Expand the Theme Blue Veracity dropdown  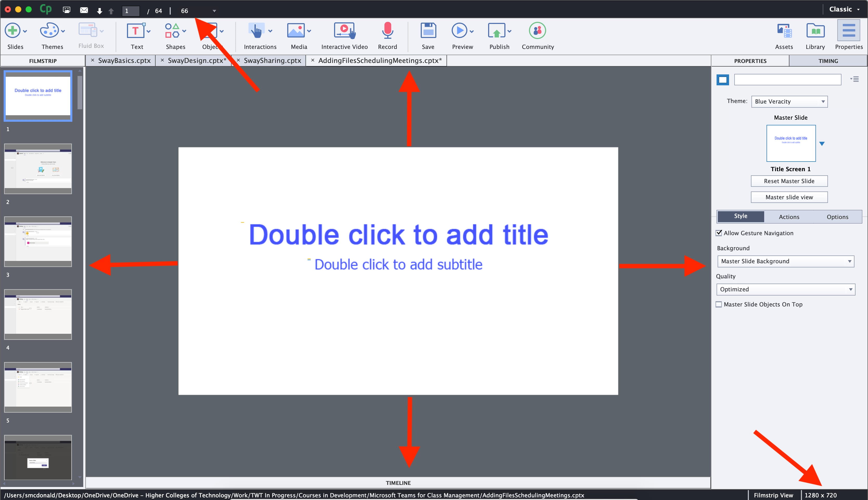[x=789, y=102]
